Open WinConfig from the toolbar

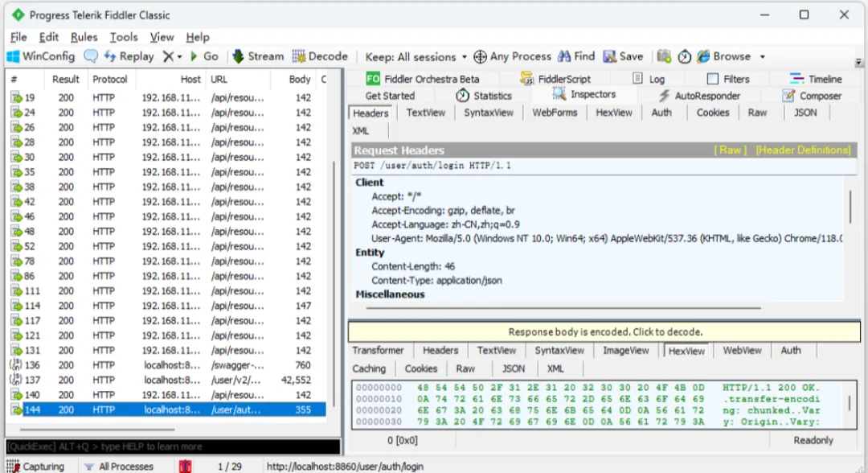tap(40, 56)
